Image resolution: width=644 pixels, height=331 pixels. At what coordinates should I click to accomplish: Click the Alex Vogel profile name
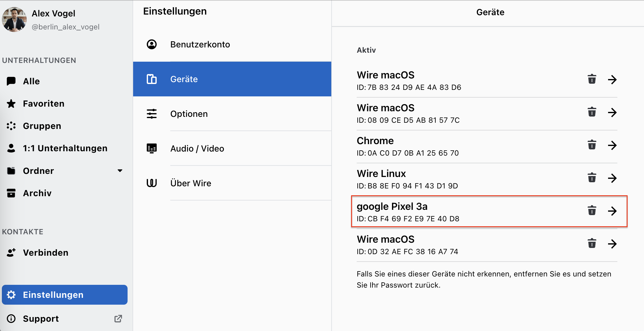53,13
